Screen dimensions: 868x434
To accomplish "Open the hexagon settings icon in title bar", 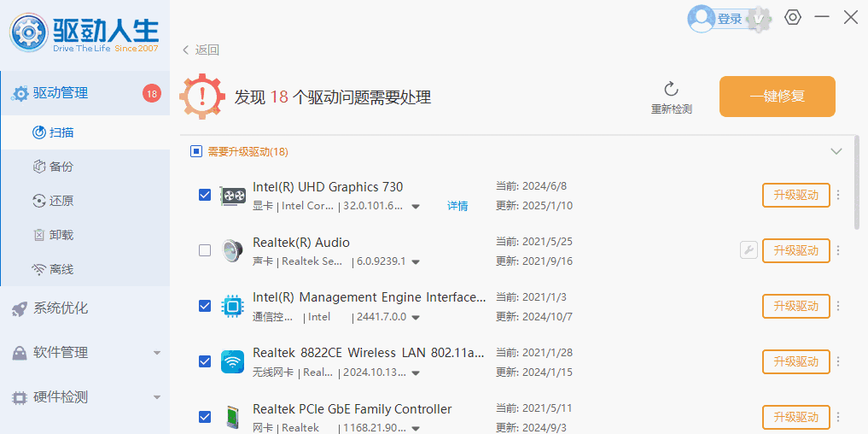I will [793, 17].
